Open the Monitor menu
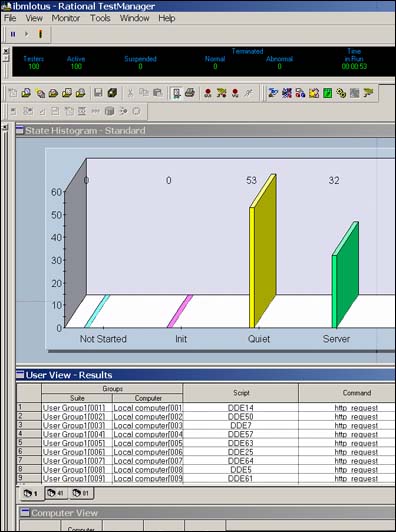 coord(65,18)
